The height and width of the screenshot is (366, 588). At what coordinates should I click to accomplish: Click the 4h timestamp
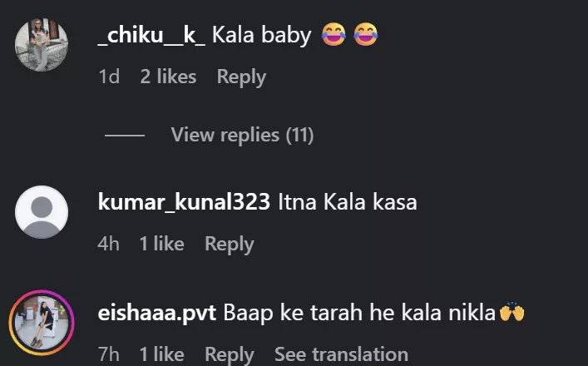point(109,244)
